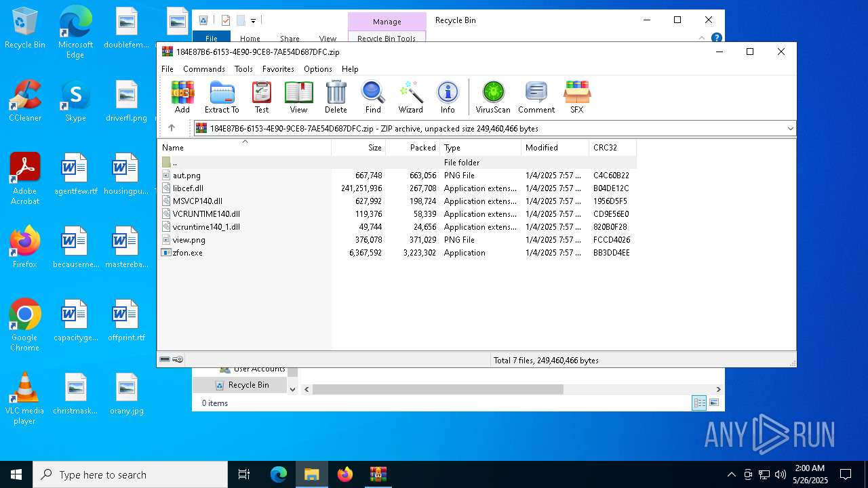Open Recycle Bin desktop icon
The height and width of the screenshot is (488, 868).
pos(25,28)
